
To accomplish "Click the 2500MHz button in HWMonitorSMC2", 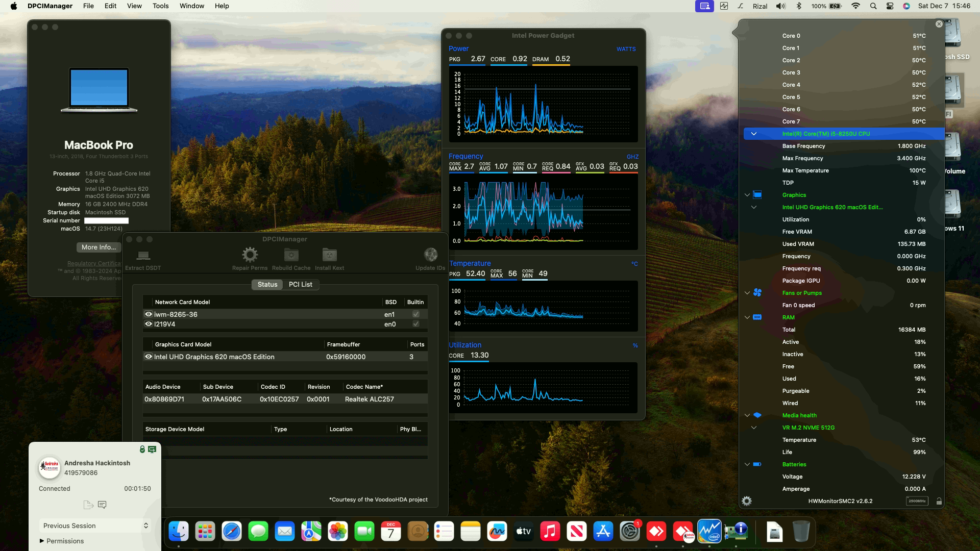I will click(917, 501).
